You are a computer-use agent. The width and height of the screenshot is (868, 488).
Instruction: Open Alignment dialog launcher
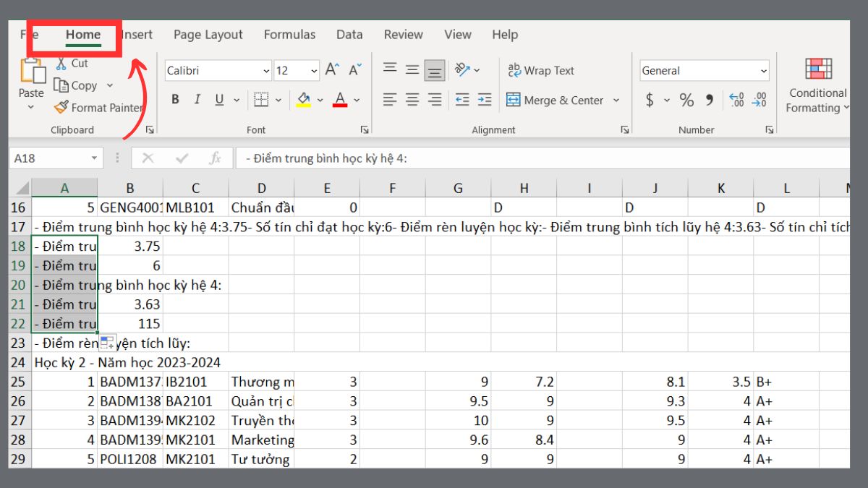coord(624,130)
